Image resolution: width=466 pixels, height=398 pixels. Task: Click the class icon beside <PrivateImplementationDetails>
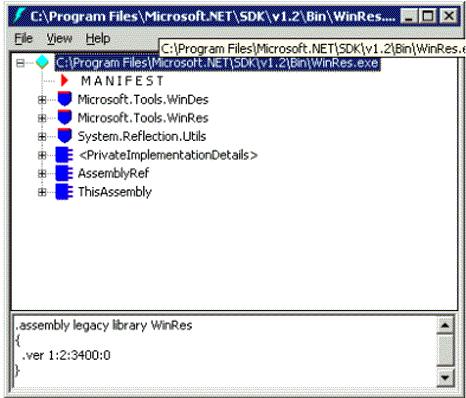[64, 155]
